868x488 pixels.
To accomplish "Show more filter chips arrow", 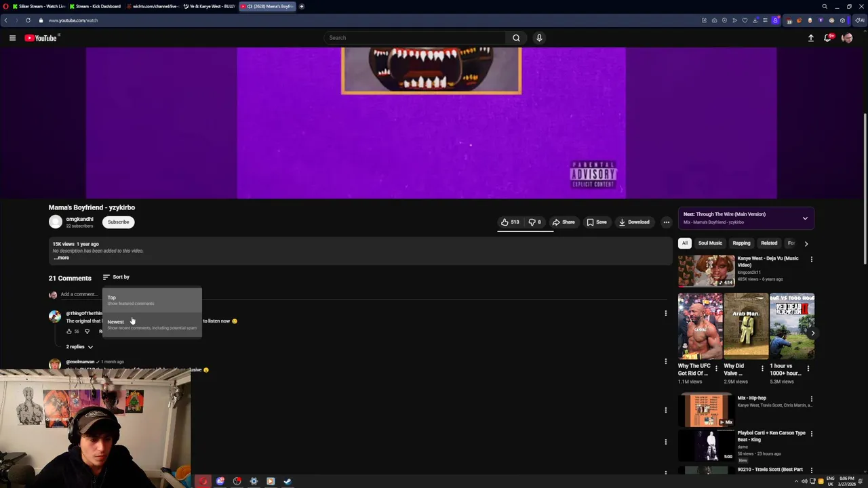I will pyautogui.click(x=806, y=243).
